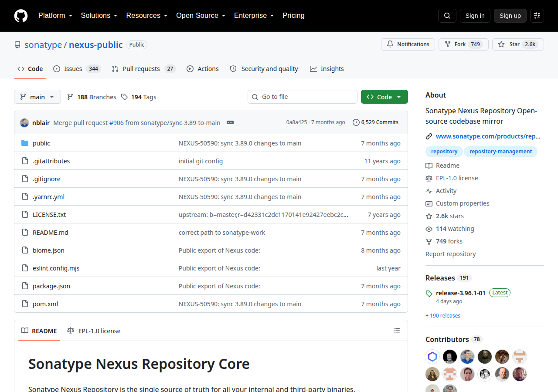558x392 pixels.
Task: Click the README.md file icon
Action: click(x=25, y=233)
